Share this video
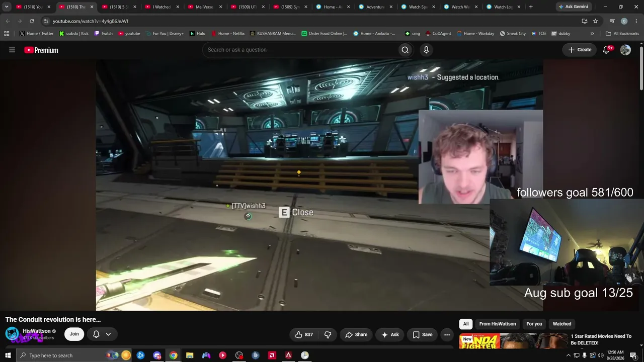Image resolution: width=644 pixels, height=362 pixels. coord(356,335)
